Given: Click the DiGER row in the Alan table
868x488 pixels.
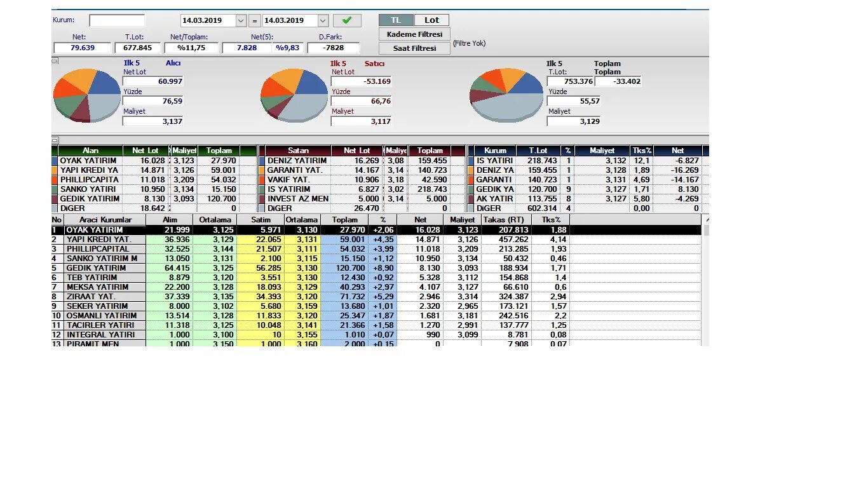Looking at the screenshot, I should point(154,208).
